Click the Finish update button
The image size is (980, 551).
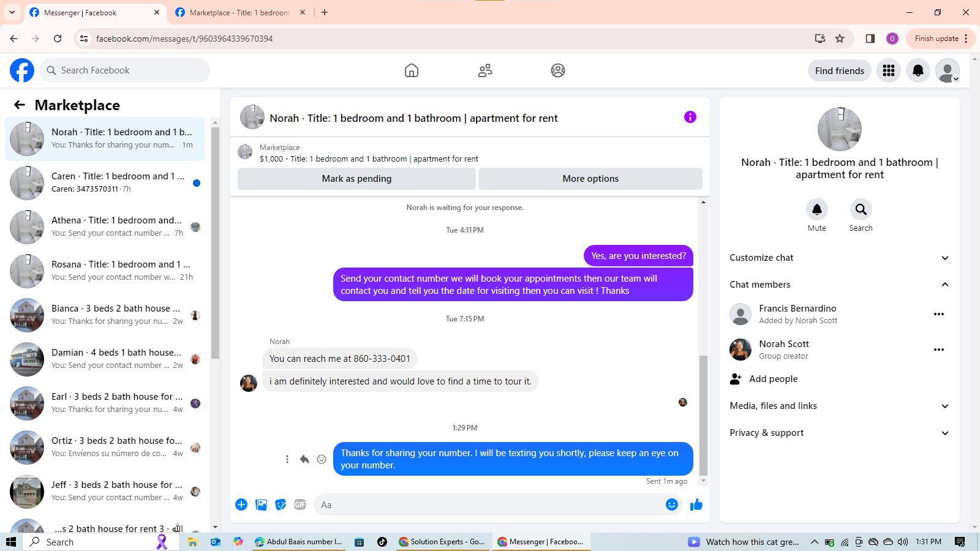941,39
